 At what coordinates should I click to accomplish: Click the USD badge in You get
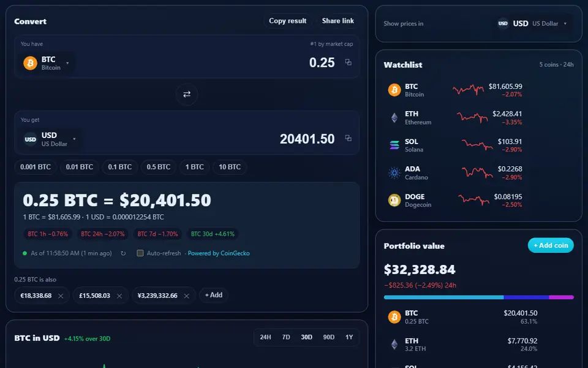[31, 139]
